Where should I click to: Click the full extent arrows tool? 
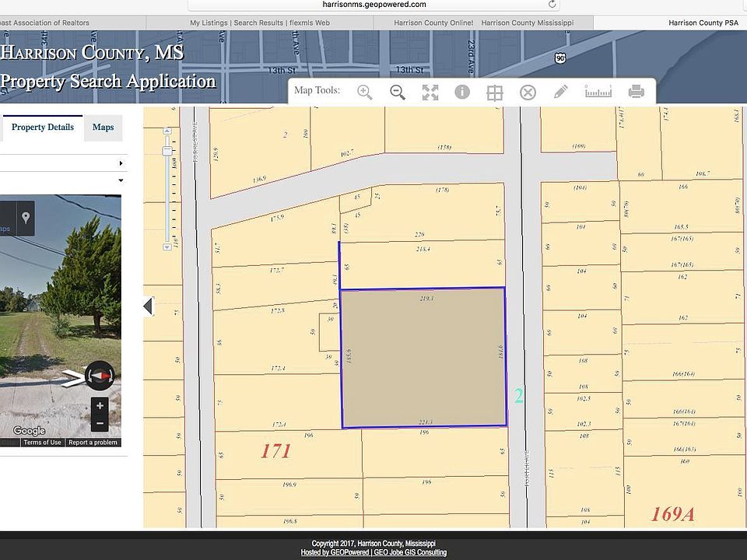pyautogui.click(x=430, y=93)
